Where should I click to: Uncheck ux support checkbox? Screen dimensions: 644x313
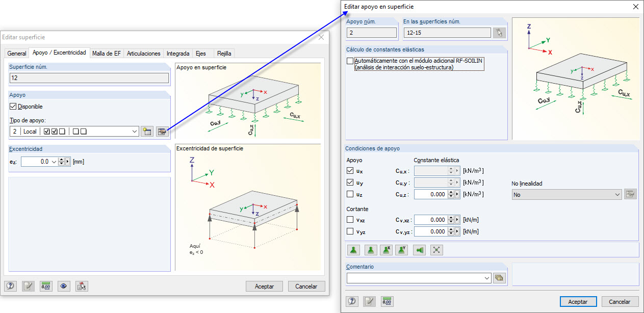(x=350, y=171)
